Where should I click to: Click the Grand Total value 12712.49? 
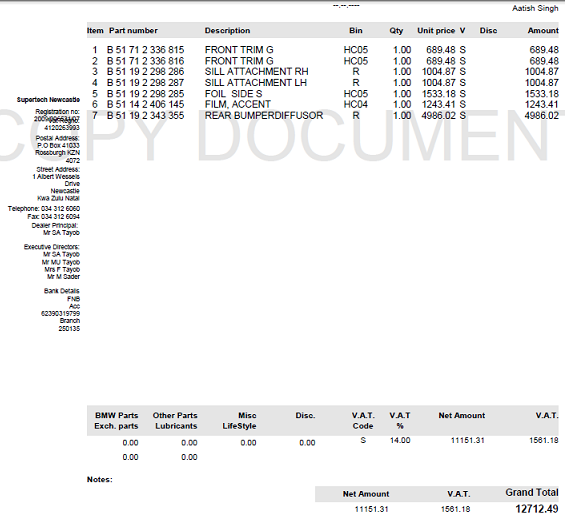pyautogui.click(x=537, y=509)
